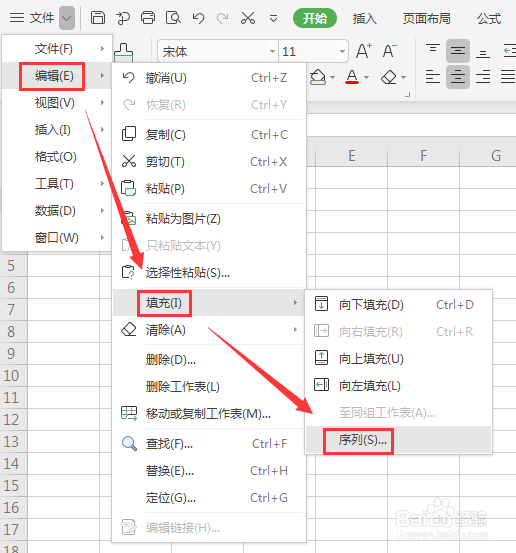
Task: Click the Redo arrow in quick toolbar
Action: (223, 18)
